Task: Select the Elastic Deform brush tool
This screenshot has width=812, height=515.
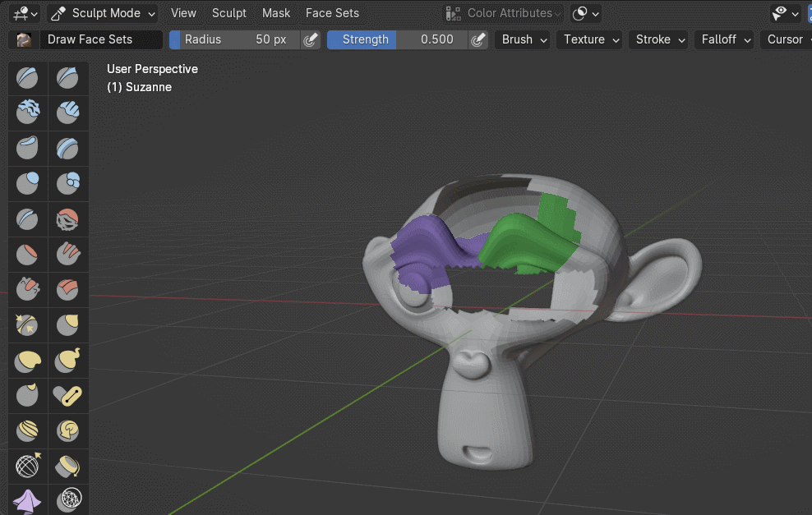Action: coord(27,361)
